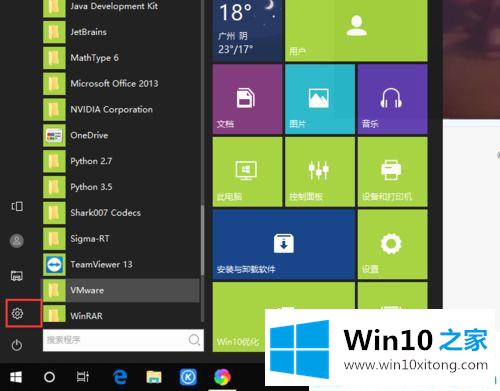Open the Java Development Kit folder
500x391 pixels.
[x=121, y=7]
